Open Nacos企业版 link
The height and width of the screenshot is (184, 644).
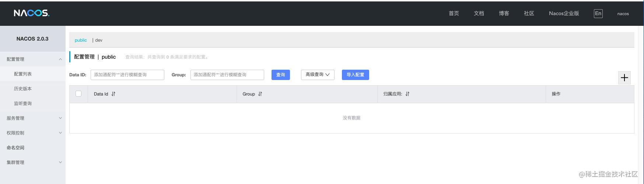tap(564, 13)
